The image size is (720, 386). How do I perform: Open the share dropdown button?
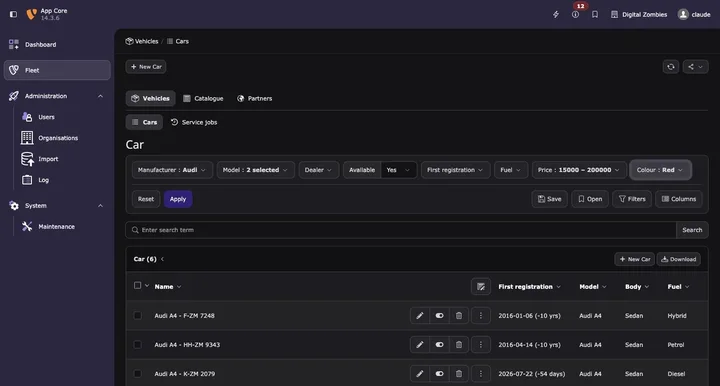[695, 67]
